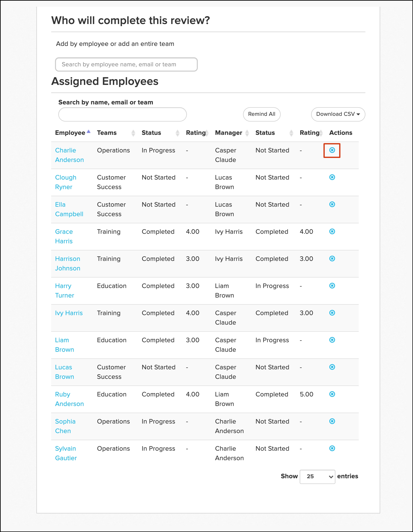This screenshot has width=413, height=532.
Task: Open Harry Turner employee link
Action: click(x=64, y=290)
